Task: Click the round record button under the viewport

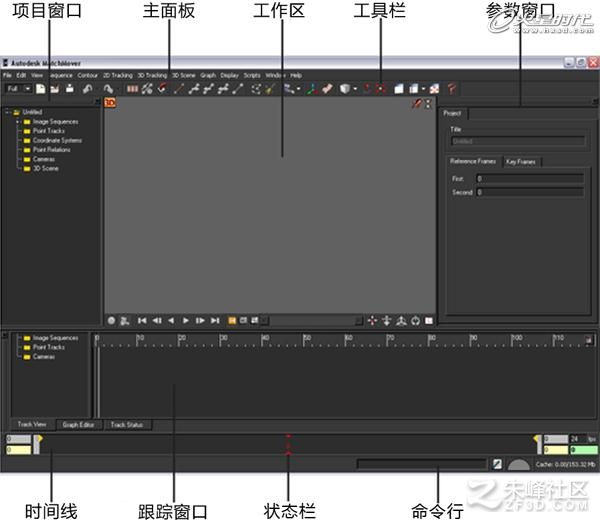Action: (x=111, y=321)
